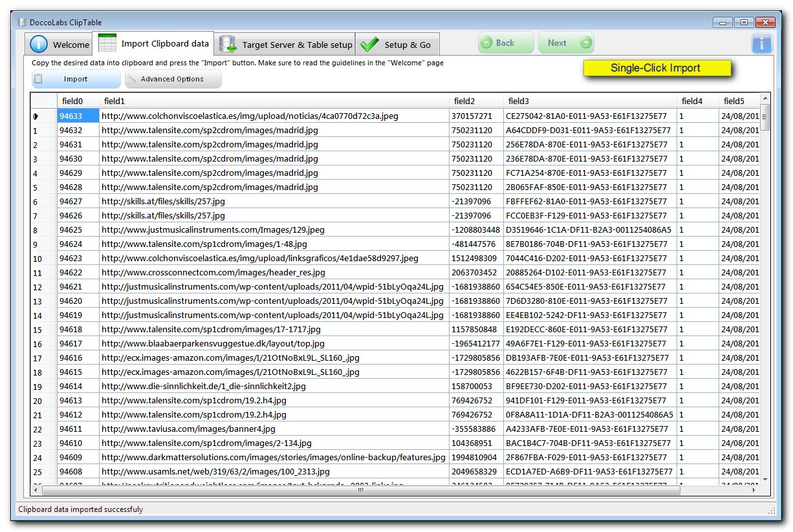Image resolution: width=793 pixels, height=532 pixels.
Task: Switch to Target Server & Table setup tab
Action: coord(285,45)
